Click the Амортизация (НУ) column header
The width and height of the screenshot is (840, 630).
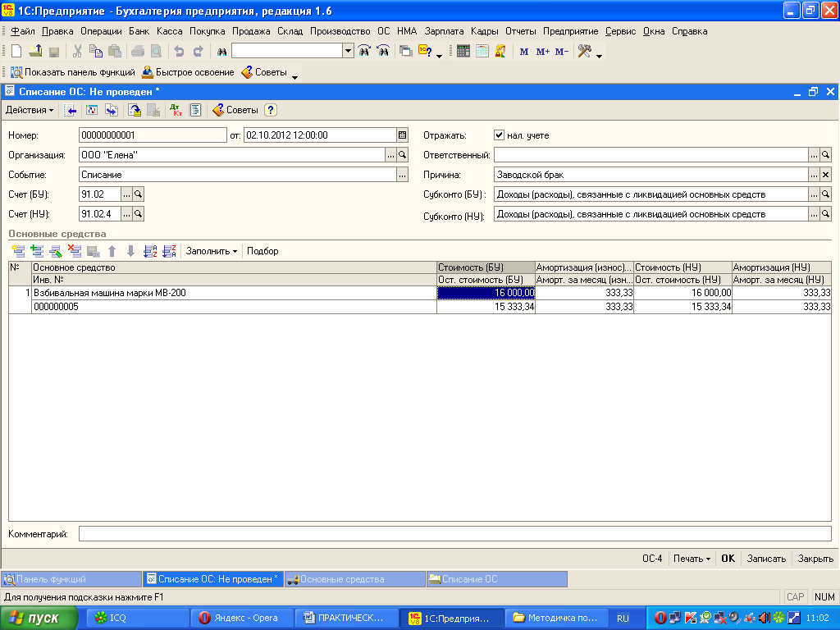click(781, 267)
